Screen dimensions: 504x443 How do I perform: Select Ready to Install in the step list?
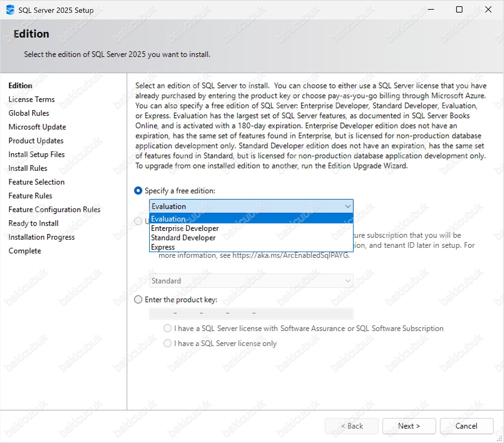(x=33, y=223)
